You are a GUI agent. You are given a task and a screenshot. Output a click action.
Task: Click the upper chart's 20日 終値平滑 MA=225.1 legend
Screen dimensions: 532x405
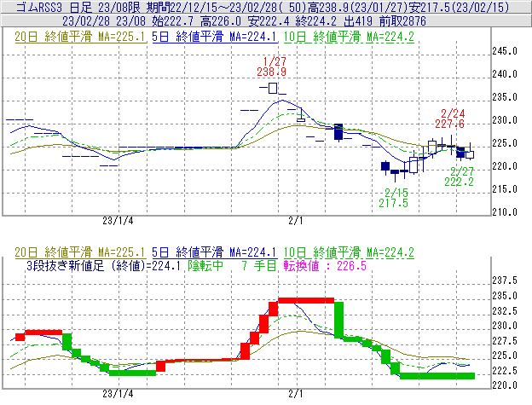80,37
